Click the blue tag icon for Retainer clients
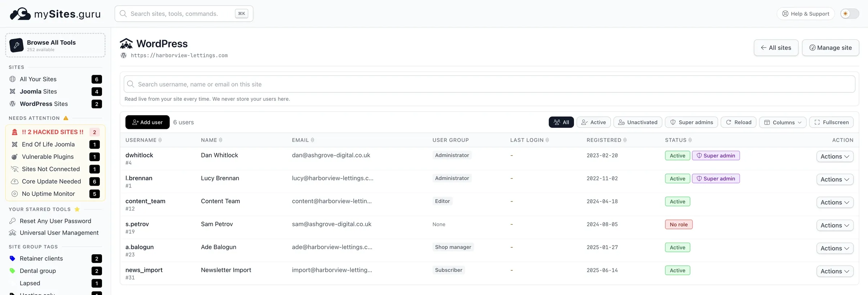 (x=12, y=259)
